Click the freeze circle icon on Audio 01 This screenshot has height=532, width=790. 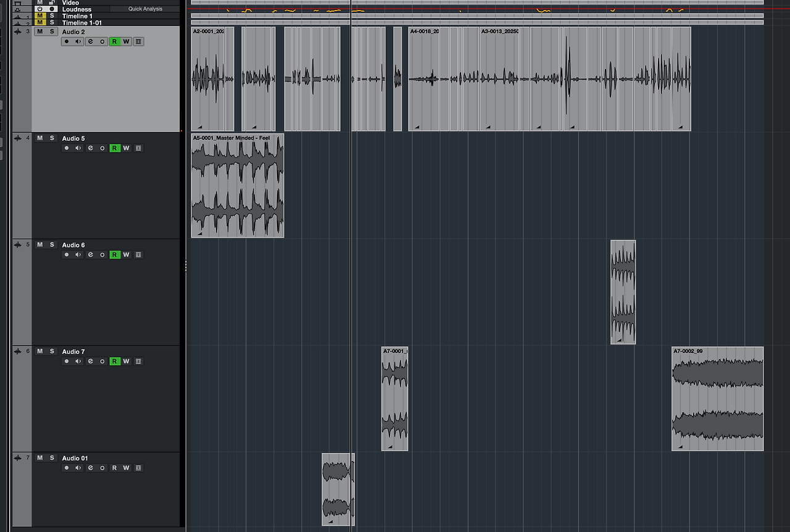coord(102,468)
